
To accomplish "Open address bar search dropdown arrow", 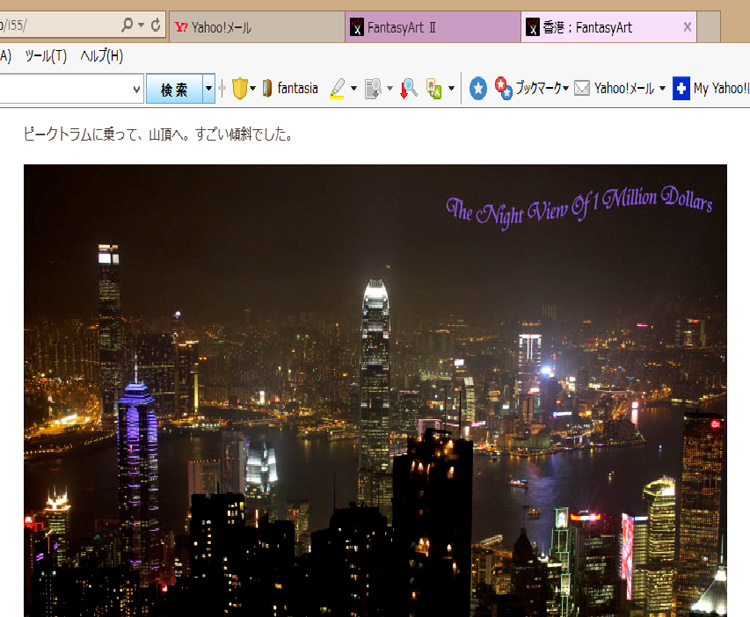I will click(141, 25).
